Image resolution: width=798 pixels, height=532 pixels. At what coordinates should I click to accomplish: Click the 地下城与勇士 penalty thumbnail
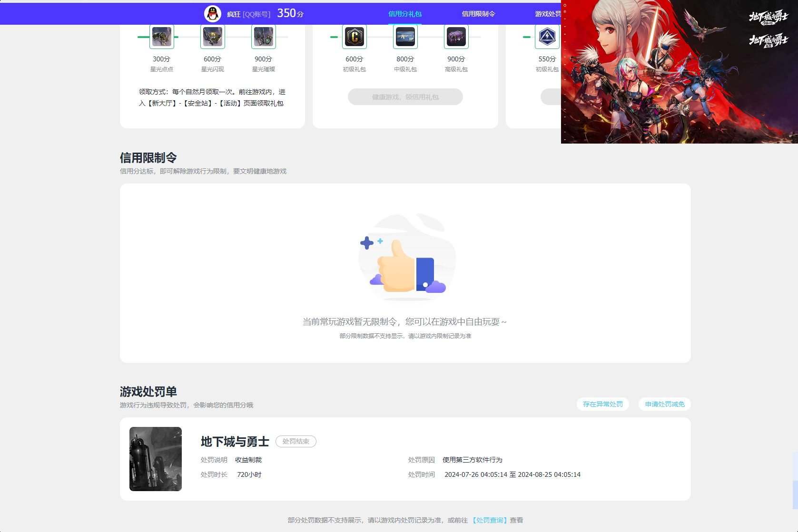click(x=156, y=459)
